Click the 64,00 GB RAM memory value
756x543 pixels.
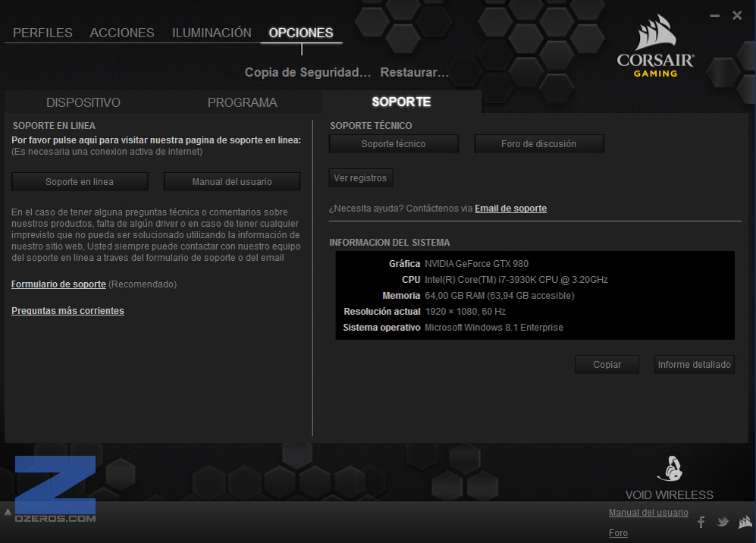pos(500,296)
